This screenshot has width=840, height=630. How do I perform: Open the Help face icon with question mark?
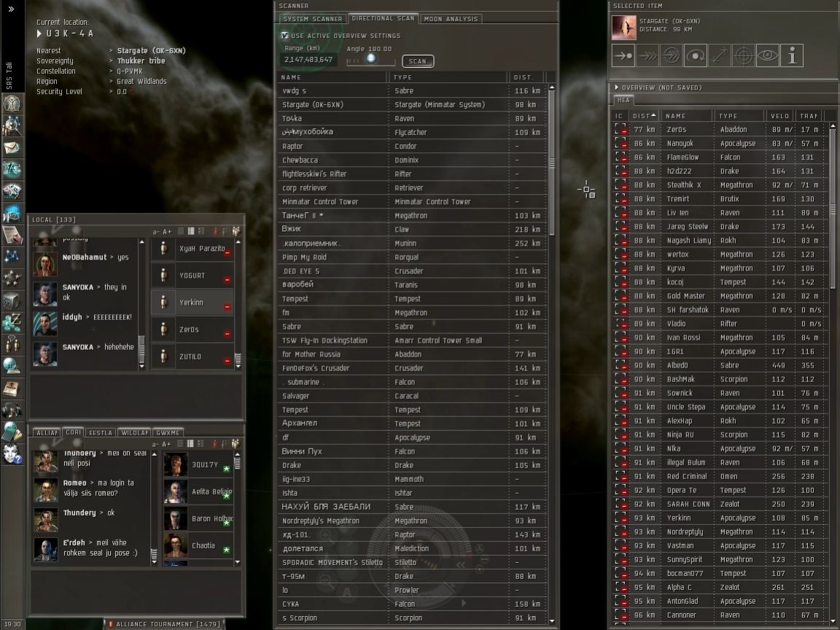click(12, 454)
